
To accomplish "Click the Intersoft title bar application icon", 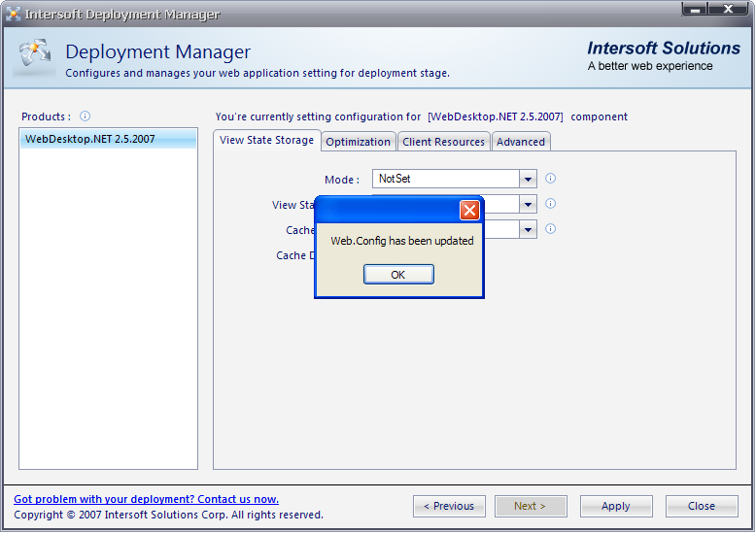I will tap(14, 15).
